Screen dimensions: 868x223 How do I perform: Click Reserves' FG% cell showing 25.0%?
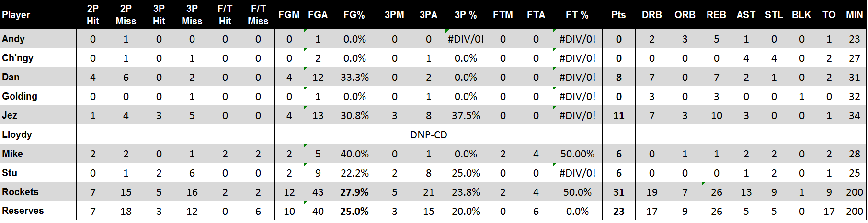(354, 211)
